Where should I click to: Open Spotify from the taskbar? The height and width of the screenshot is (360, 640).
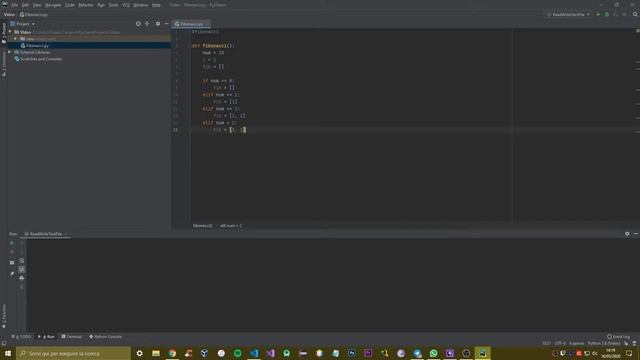click(238, 353)
